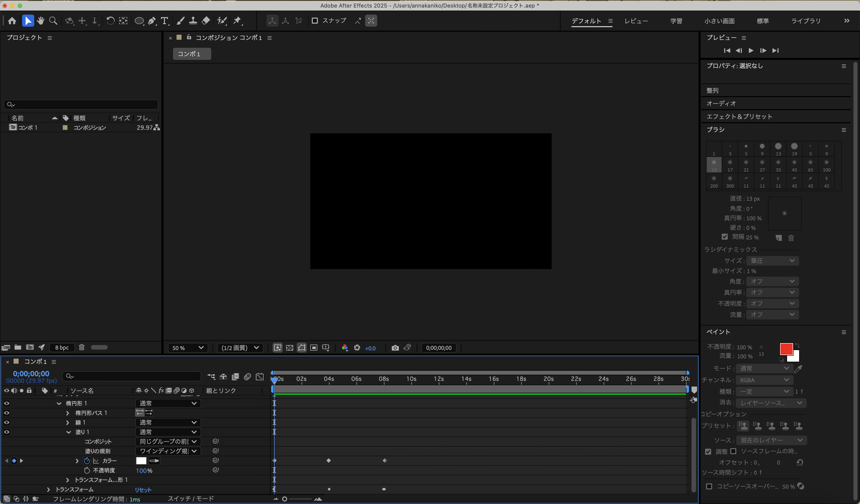Uncheck the 調整 checkbox
Image resolution: width=860 pixels, height=504 pixels.
(x=708, y=451)
